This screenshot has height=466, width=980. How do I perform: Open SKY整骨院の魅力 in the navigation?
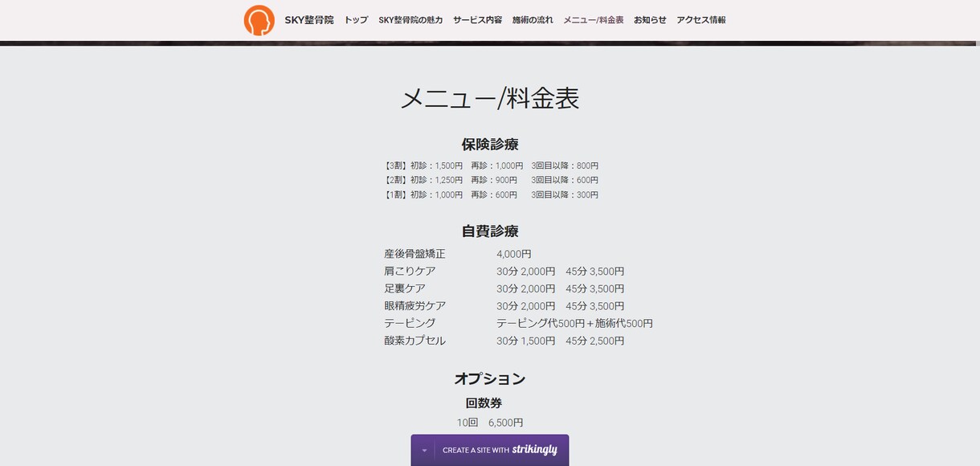pos(410,20)
